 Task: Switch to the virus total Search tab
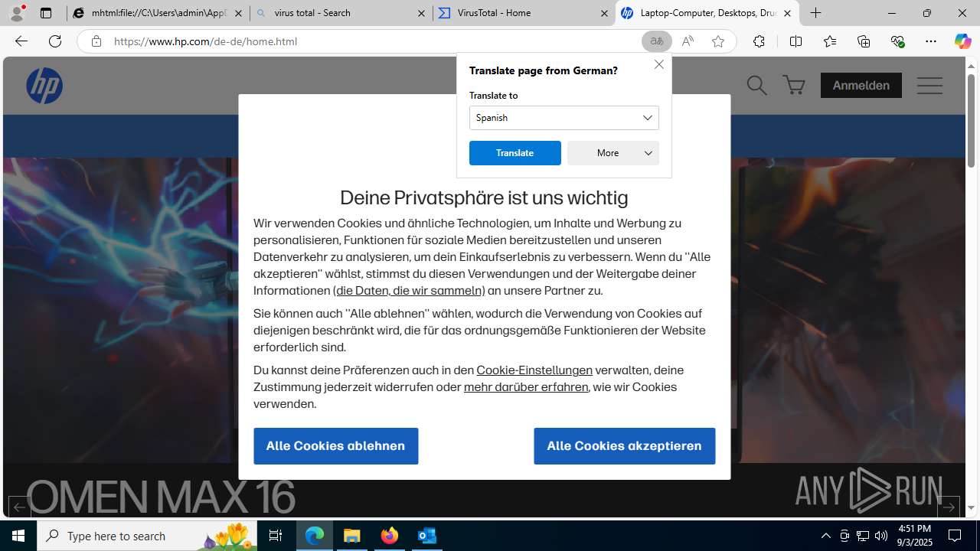pyautogui.click(x=341, y=13)
